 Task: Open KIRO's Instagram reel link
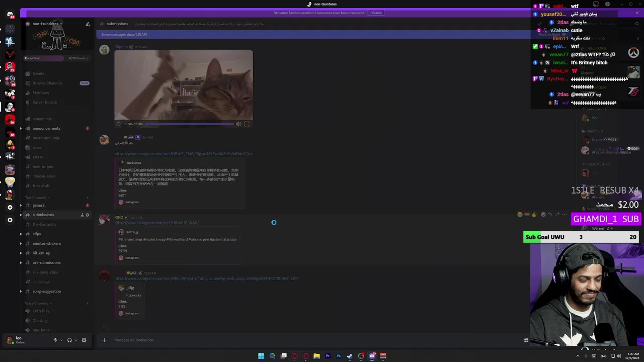click(x=156, y=223)
